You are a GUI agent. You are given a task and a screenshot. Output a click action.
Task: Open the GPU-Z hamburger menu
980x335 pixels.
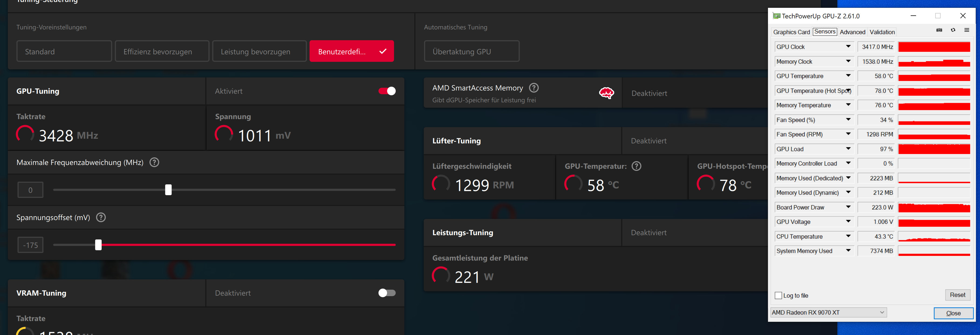pyautogui.click(x=967, y=30)
